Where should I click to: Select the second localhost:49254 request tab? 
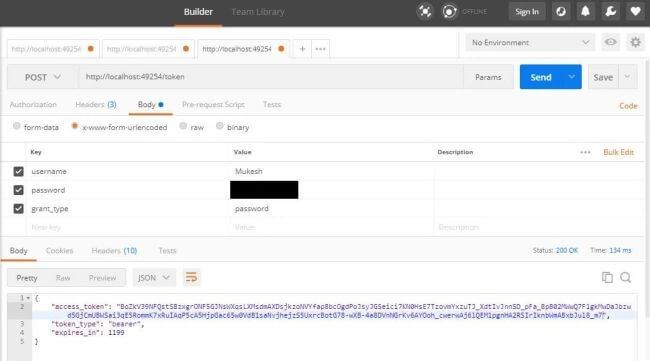point(148,49)
